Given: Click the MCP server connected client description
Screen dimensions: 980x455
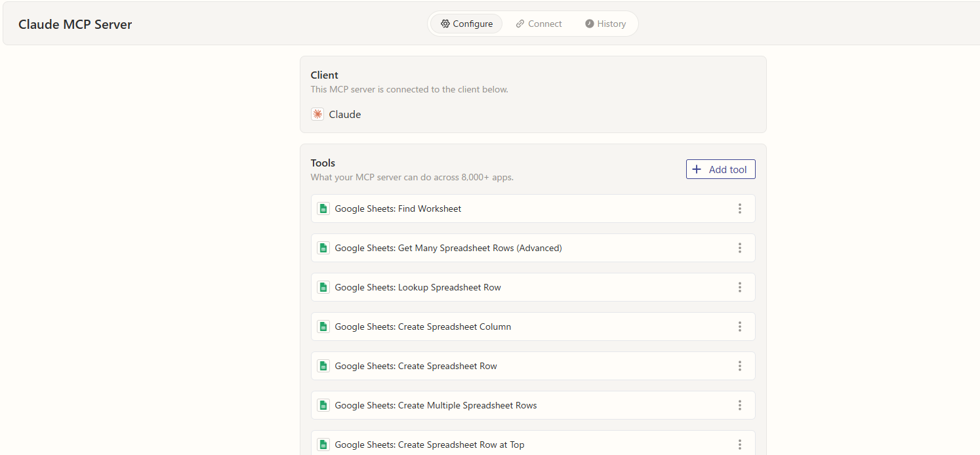Looking at the screenshot, I should 409,89.
